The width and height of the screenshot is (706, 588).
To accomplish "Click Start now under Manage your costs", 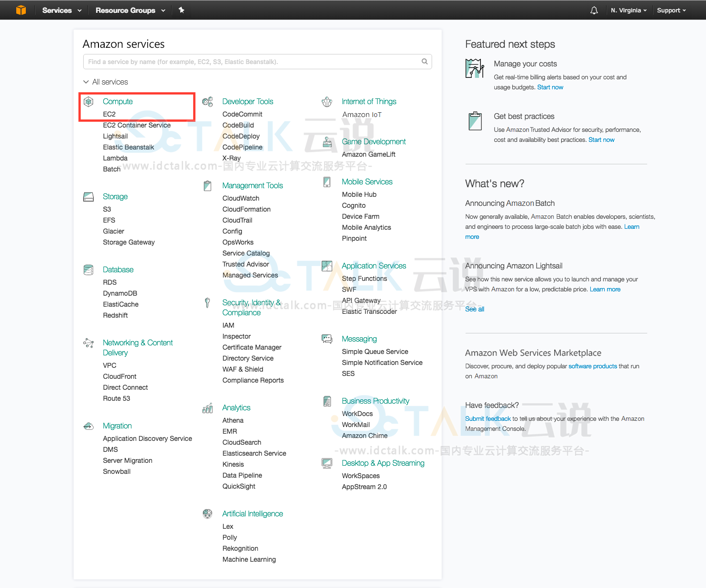I will tap(550, 87).
